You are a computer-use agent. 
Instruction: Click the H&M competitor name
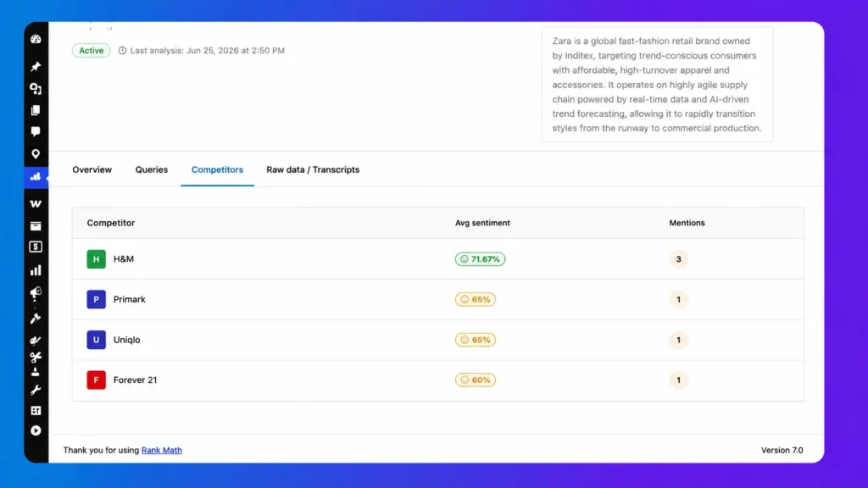click(124, 259)
